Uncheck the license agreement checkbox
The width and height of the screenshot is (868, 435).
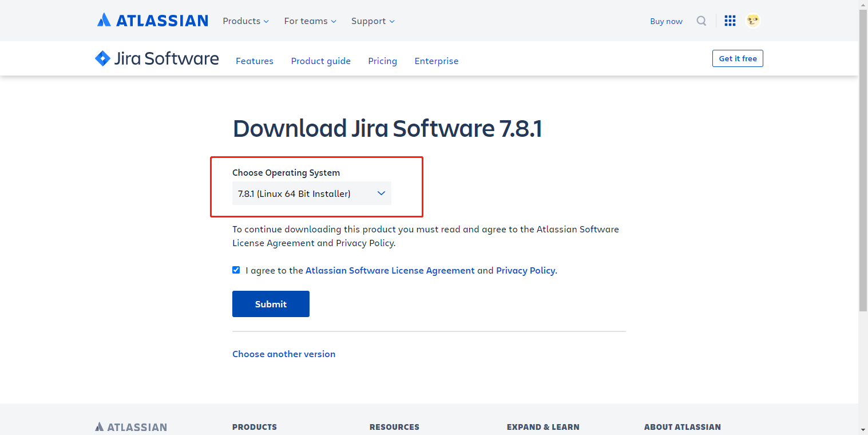point(236,270)
